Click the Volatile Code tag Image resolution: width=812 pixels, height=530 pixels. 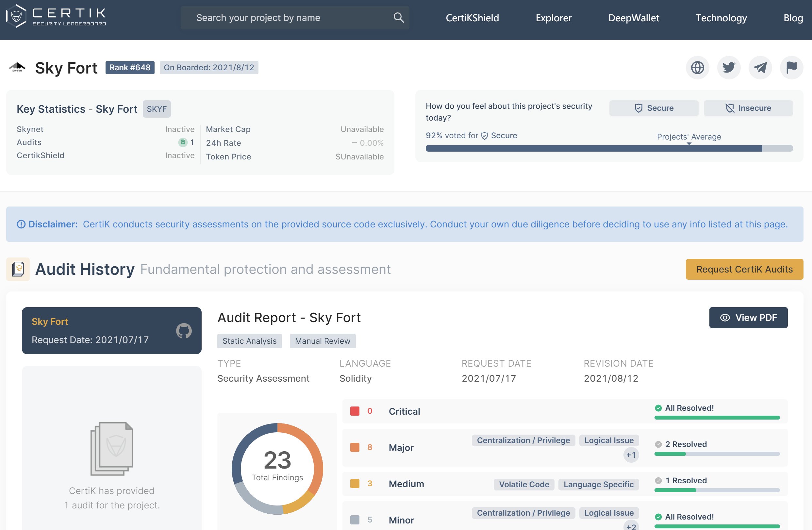pos(524,485)
